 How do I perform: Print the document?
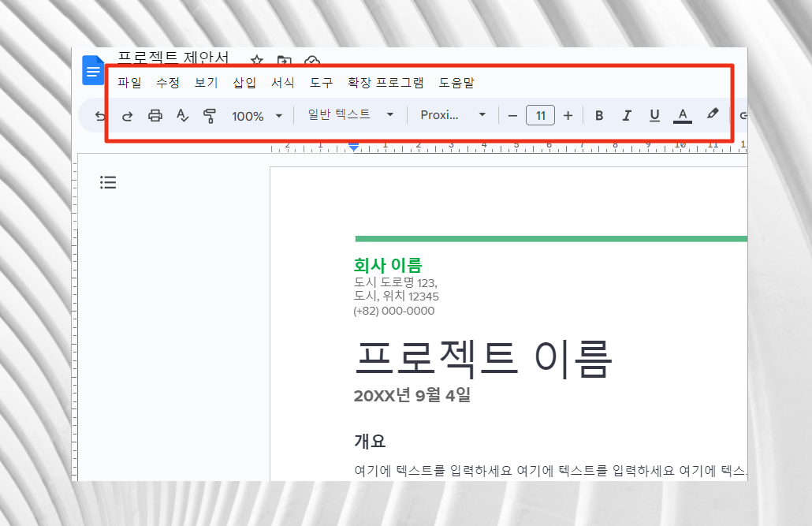155,115
